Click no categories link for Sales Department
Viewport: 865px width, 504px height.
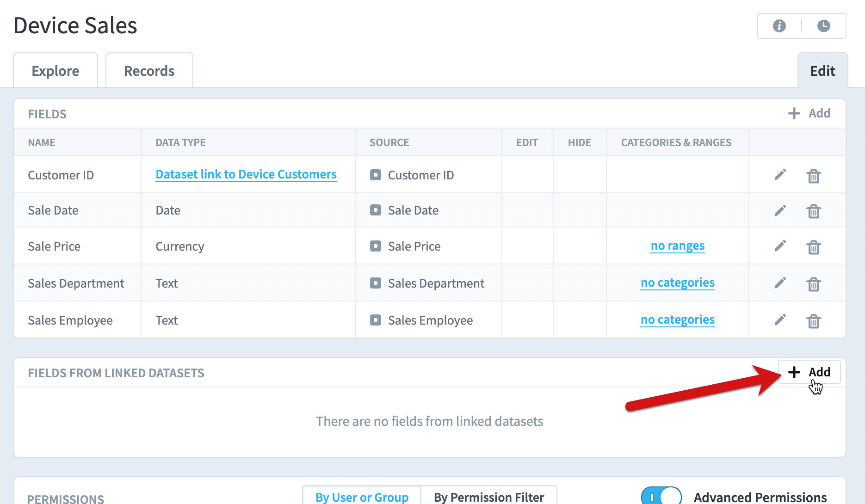click(678, 283)
